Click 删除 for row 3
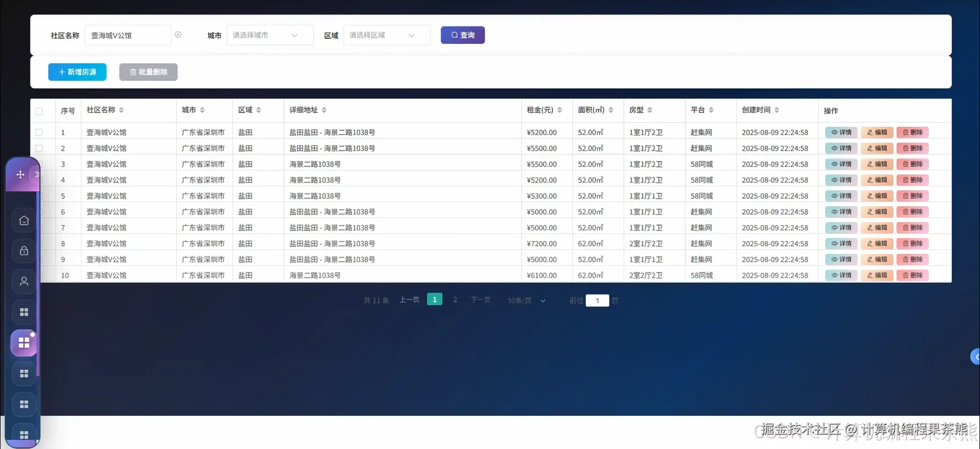 click(x=913, y=164)
